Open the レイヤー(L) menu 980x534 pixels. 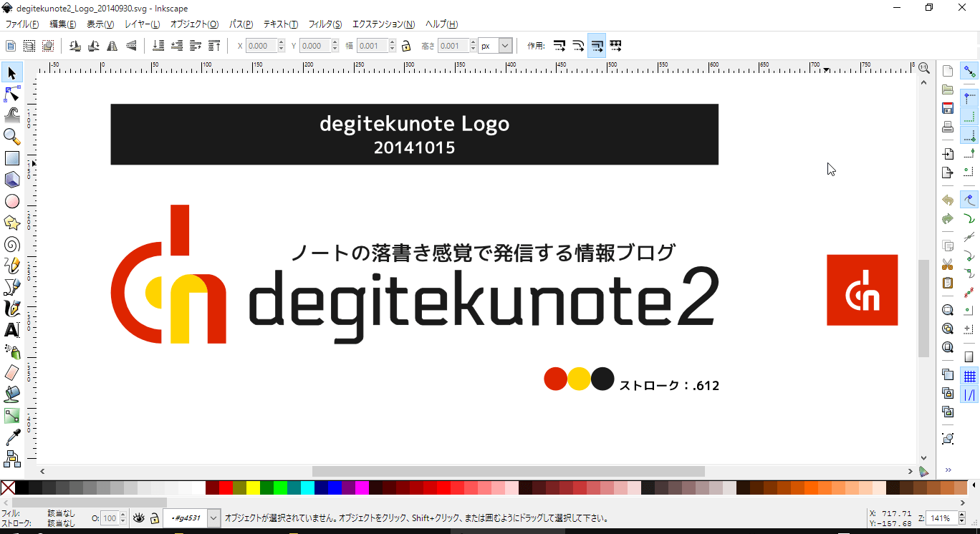point(142,24)
